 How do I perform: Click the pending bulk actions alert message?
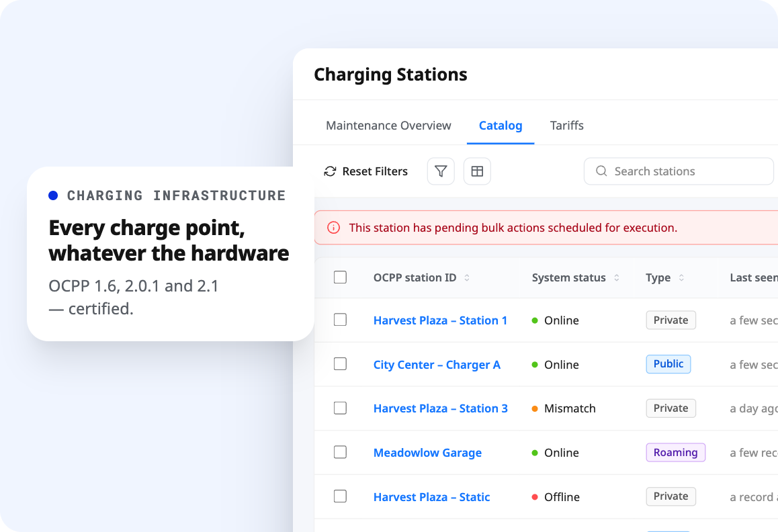point(513,228)
